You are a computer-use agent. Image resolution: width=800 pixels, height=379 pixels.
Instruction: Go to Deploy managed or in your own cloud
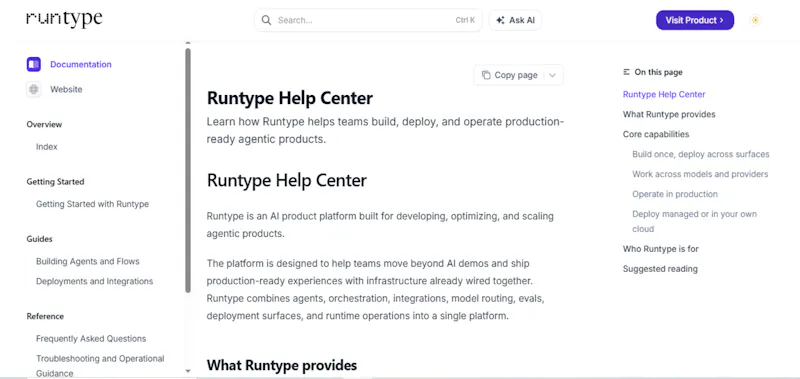pos(694,221)
